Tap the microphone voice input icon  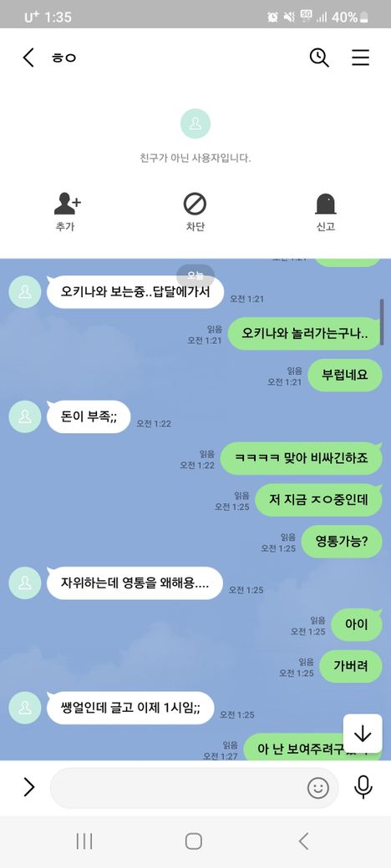coord(363,787)
